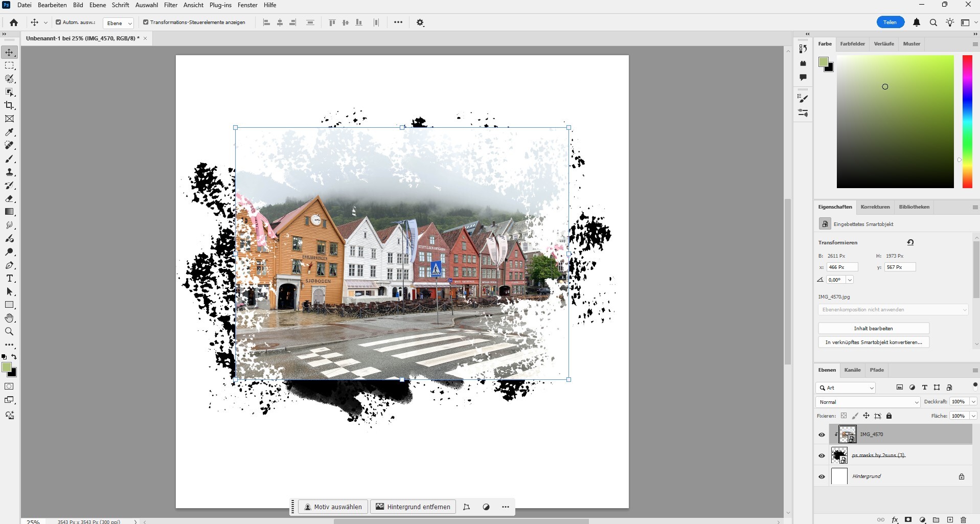The height and width of the screenshot is (524, 980).
Task: Toggle lock position of layer
Action: click(866, 416)
